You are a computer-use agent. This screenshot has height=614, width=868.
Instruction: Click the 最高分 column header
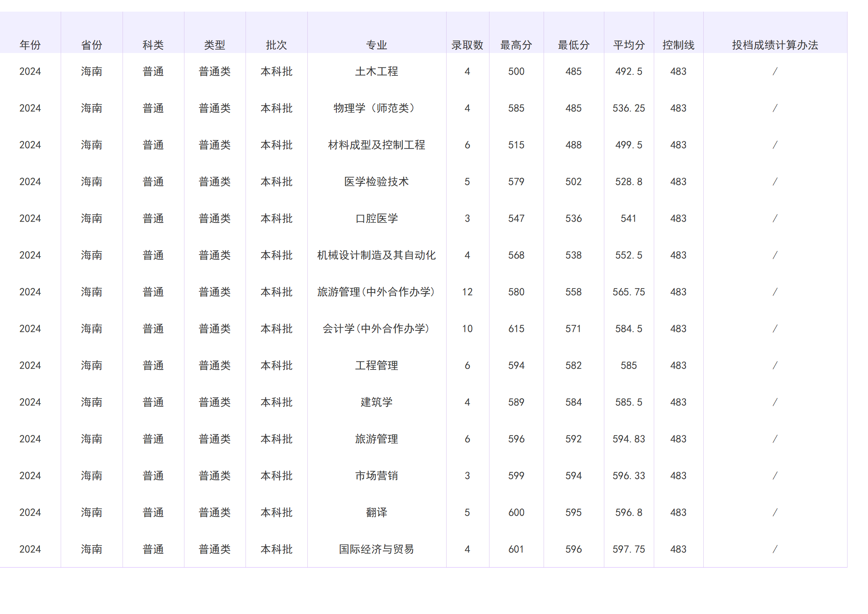(517, 44)
